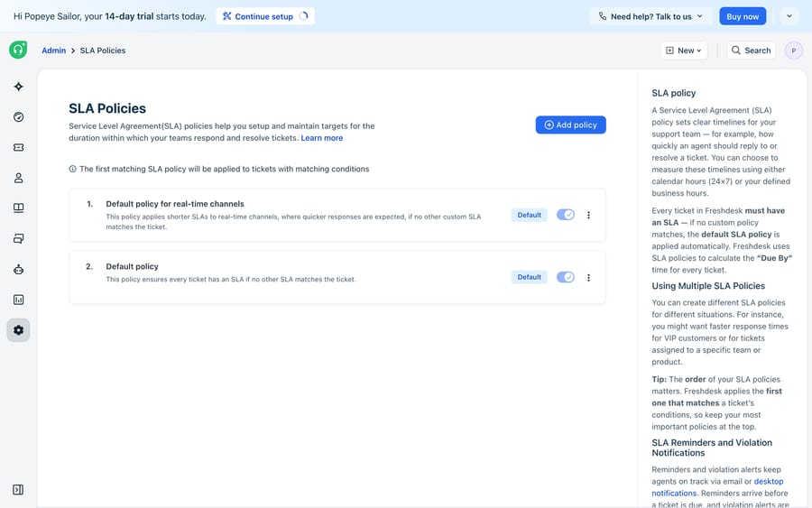Click the profile avatar P icon
This screenshot has width=812, height=508.
point(793,51)
